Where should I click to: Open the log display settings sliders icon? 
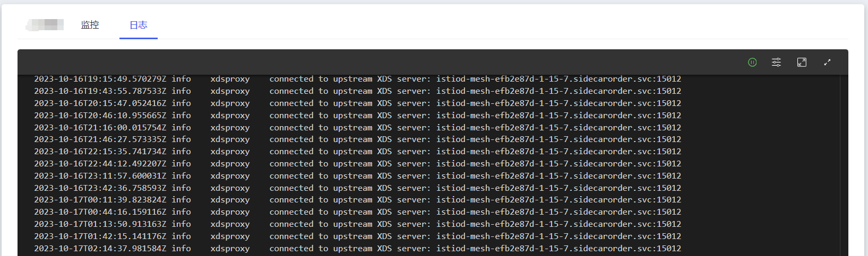776,62
